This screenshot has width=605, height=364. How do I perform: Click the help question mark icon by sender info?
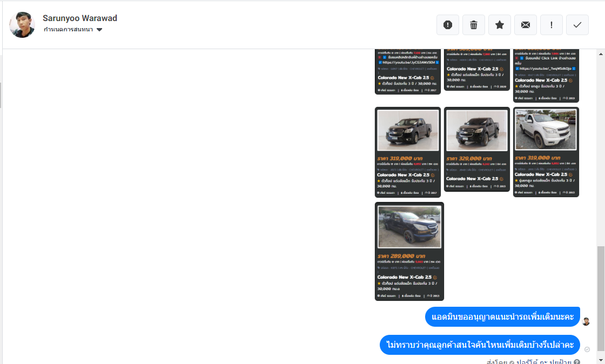click(x=577, y=362)
